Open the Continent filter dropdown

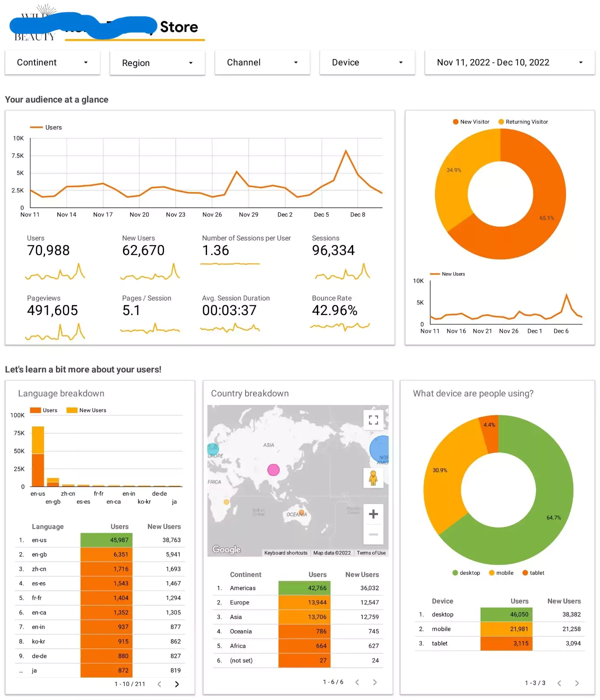pyautogui.click(x=53, y=63)
